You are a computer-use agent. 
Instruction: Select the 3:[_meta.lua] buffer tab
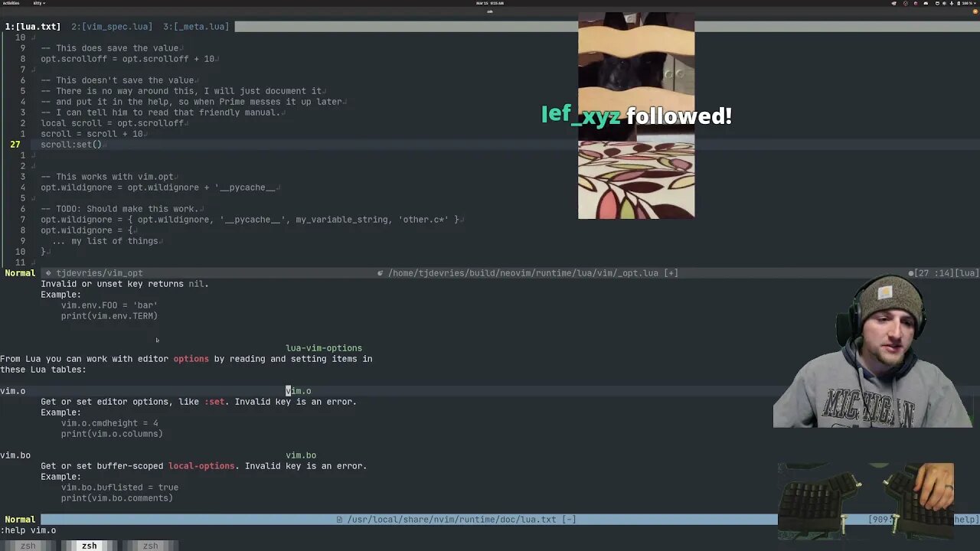(x=195, y=27)
